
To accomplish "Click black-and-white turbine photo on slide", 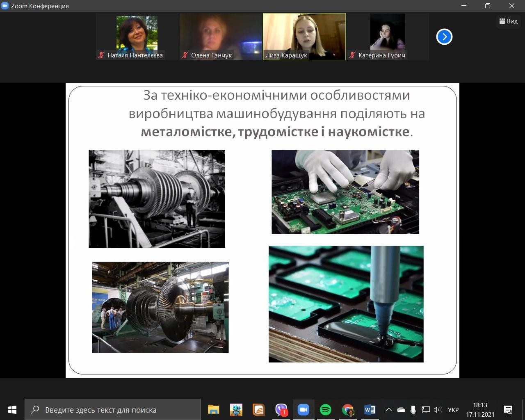I will coord(157,199).
